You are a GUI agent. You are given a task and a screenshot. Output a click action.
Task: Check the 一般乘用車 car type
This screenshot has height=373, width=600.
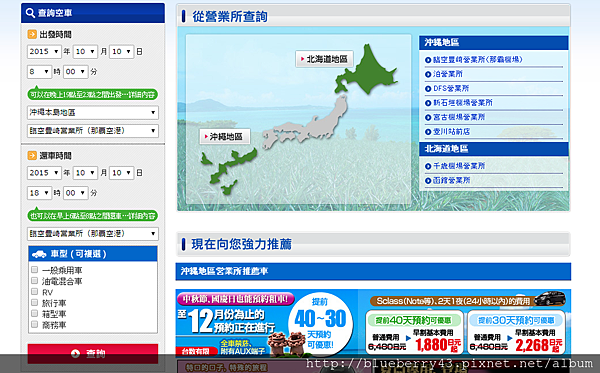(x=34, y=270)
